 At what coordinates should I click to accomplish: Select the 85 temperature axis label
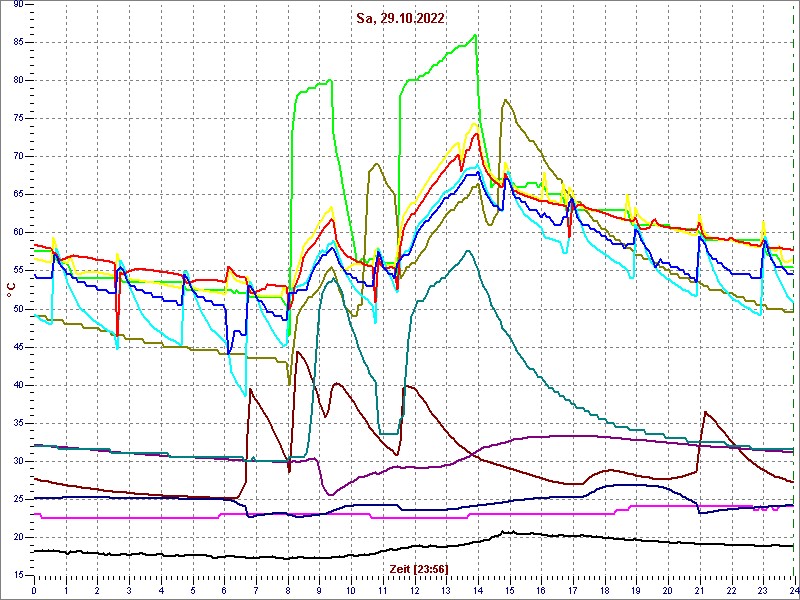coord(17,42)
